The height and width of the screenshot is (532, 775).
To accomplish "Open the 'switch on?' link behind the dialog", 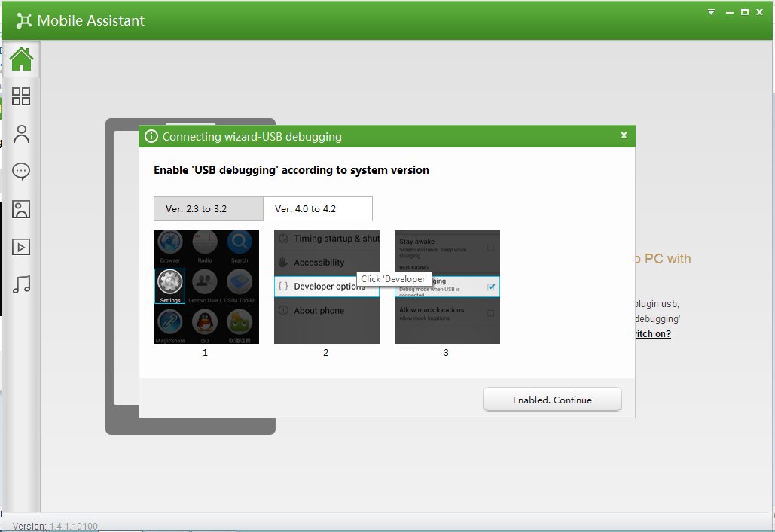I will pos(653,334).
